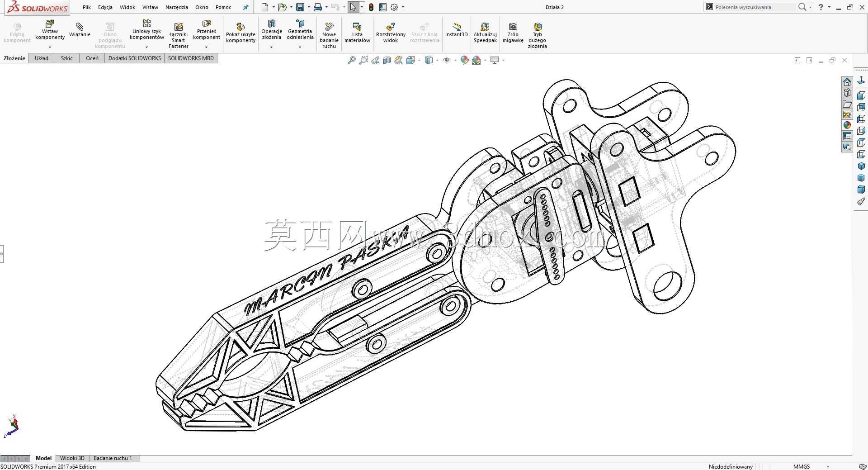The width and height of the screenshot is (868, 470).
Task: Run Aktualizuj Speedpak
Action: tap(485, 33)
